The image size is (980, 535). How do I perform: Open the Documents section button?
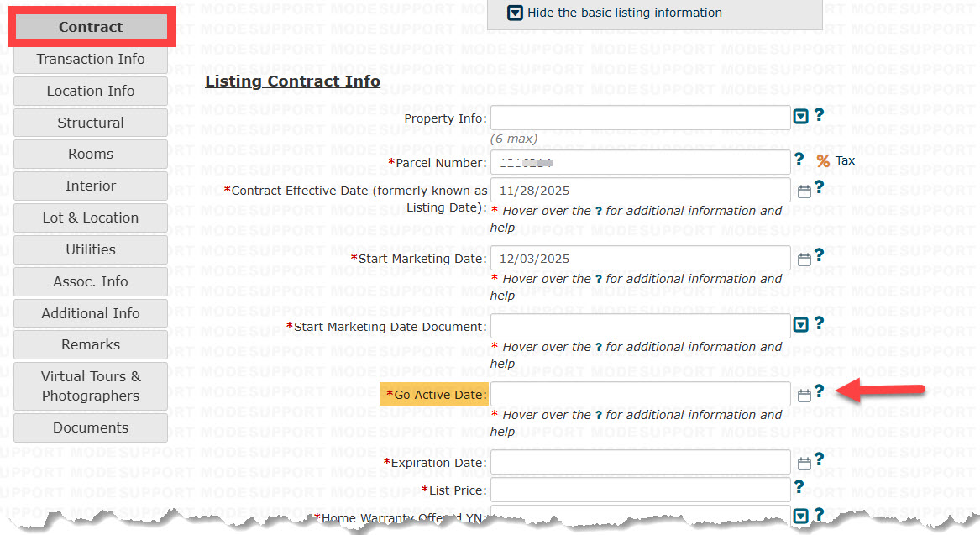click(91, 427)
